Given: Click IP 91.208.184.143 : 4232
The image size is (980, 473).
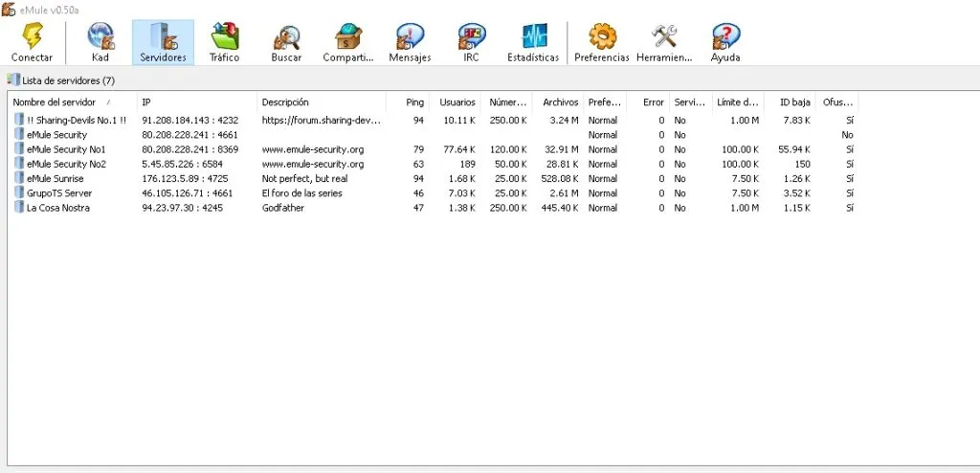Looking at the screenshot, I should 190,120.
